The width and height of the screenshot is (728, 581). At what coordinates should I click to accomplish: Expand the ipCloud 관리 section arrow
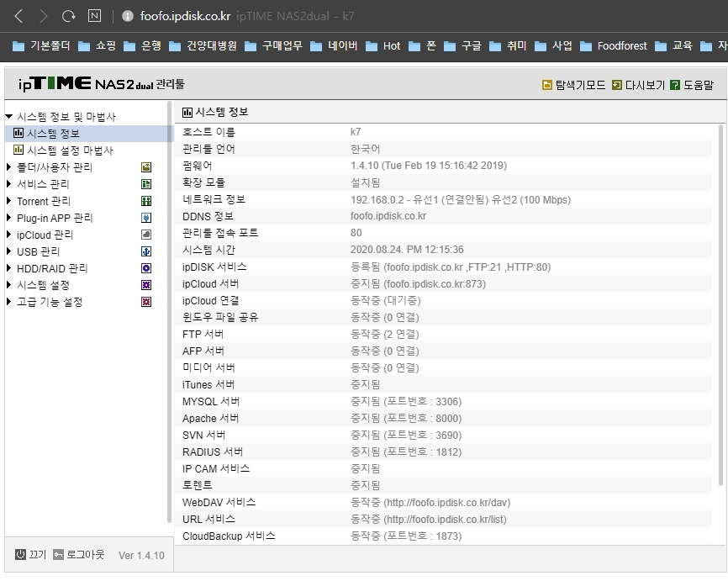coord(8,234)
